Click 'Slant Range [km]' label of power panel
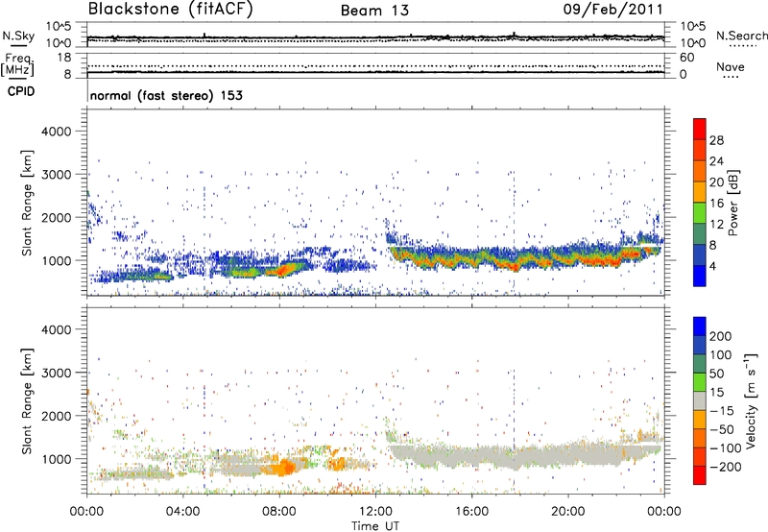 27,203
